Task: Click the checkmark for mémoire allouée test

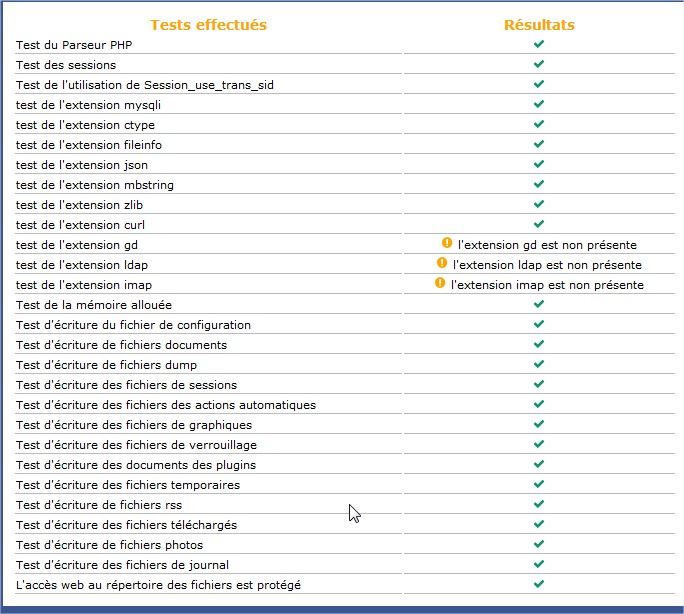Action: click(539, 304)
